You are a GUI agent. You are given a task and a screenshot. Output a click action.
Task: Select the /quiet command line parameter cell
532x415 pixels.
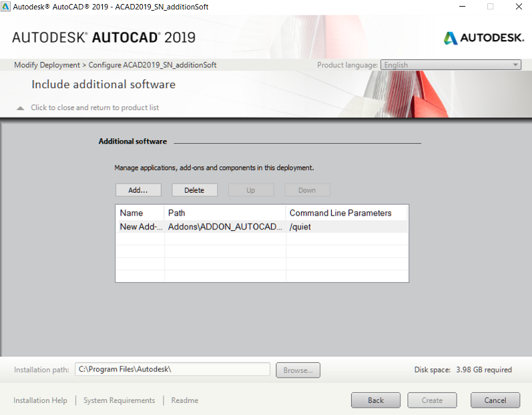(346, 227)
